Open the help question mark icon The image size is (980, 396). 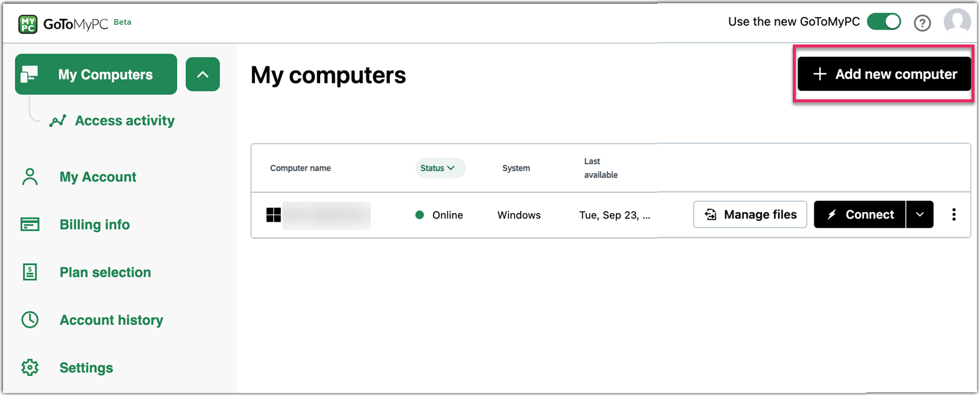(922, 23)
